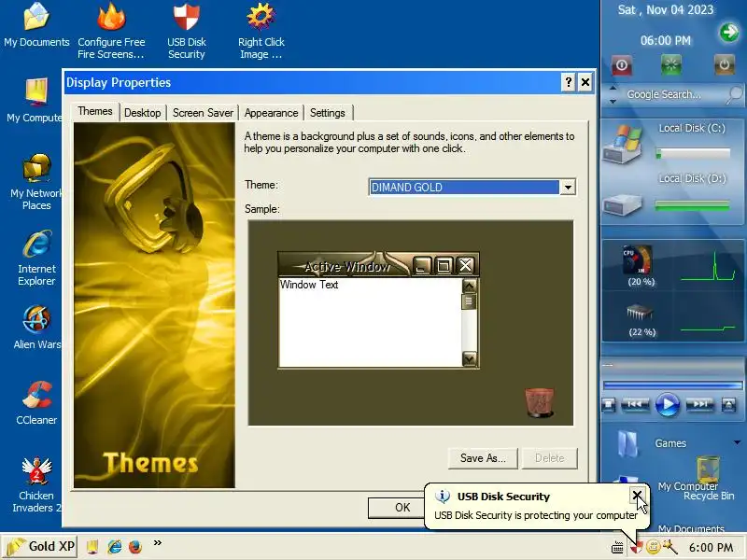The image size is (747, 560).
Task: Open USB Disk Security desktop icon
Action: pos(186,30)
